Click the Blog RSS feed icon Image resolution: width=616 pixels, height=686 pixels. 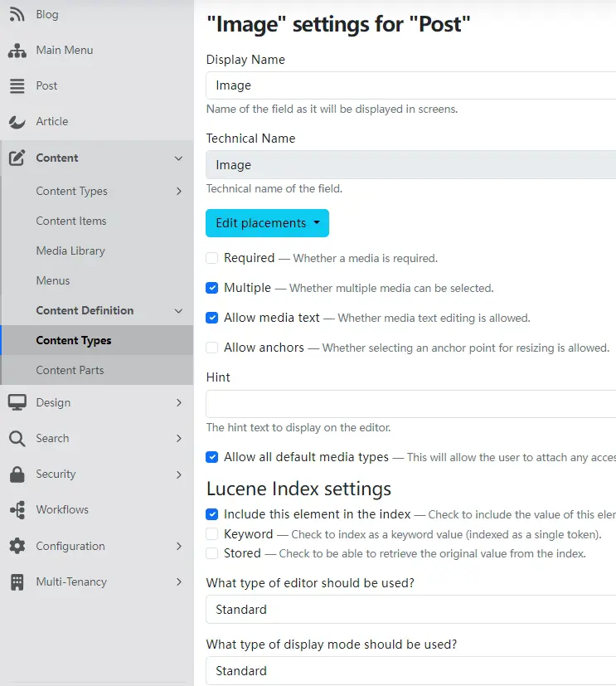[x=17, y=15]
